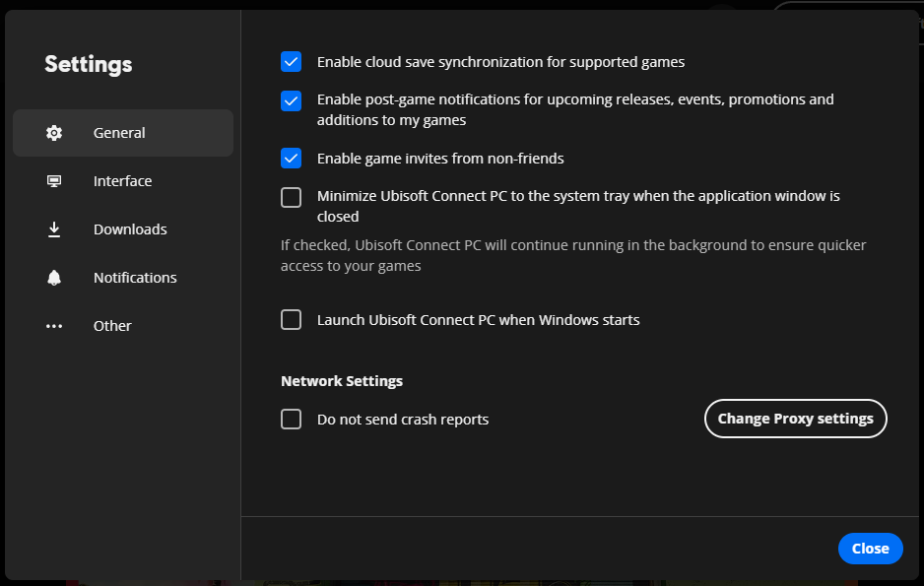Click the ellipsis icon for Other settings
Screen dimensions: 924x586
pyautogui.click(x=54, y=325)
